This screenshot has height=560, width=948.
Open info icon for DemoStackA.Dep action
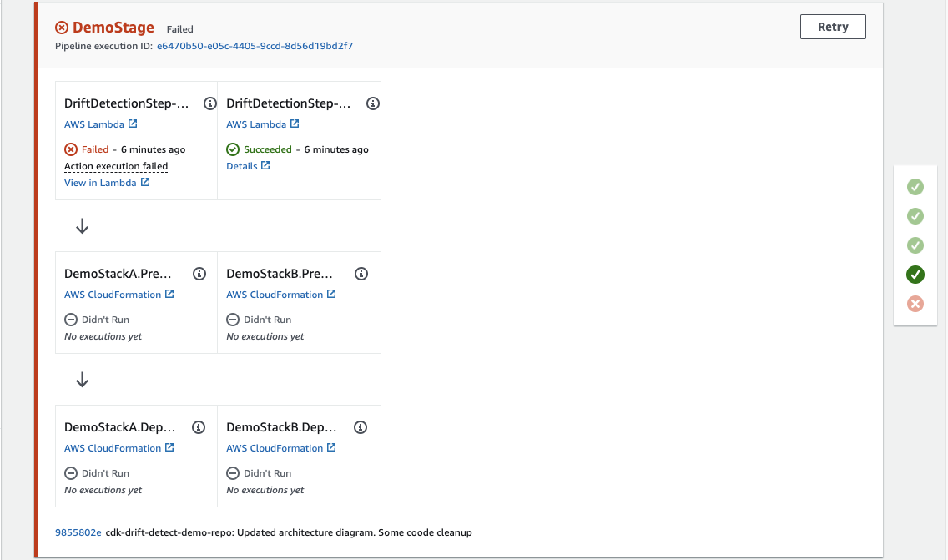click(199, 427)
